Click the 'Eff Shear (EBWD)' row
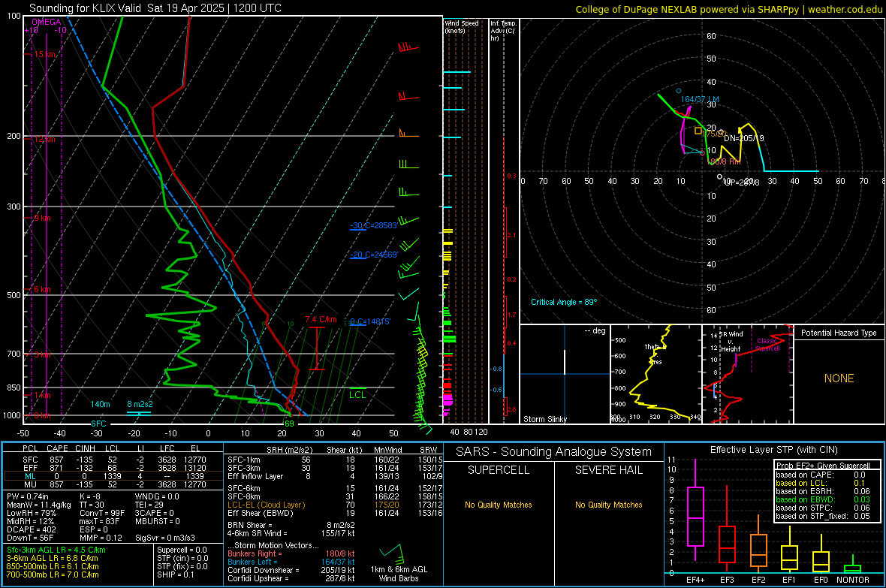 [x=335, y=514]
